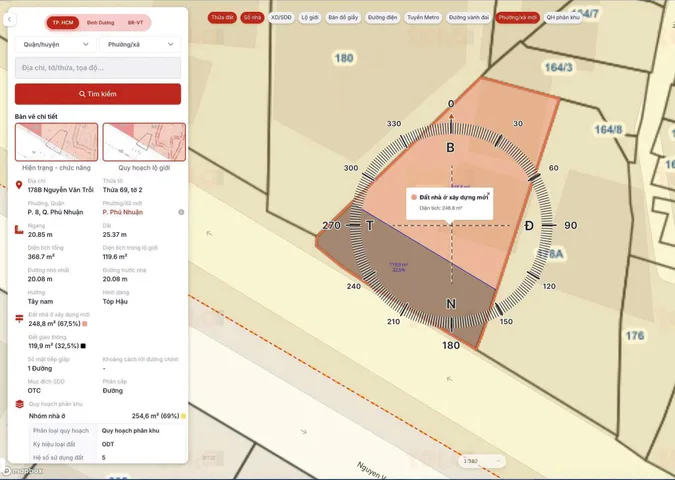Switch to BR-VT tab
The height and width of the screenshot is (480, 675).
point(135,22)
